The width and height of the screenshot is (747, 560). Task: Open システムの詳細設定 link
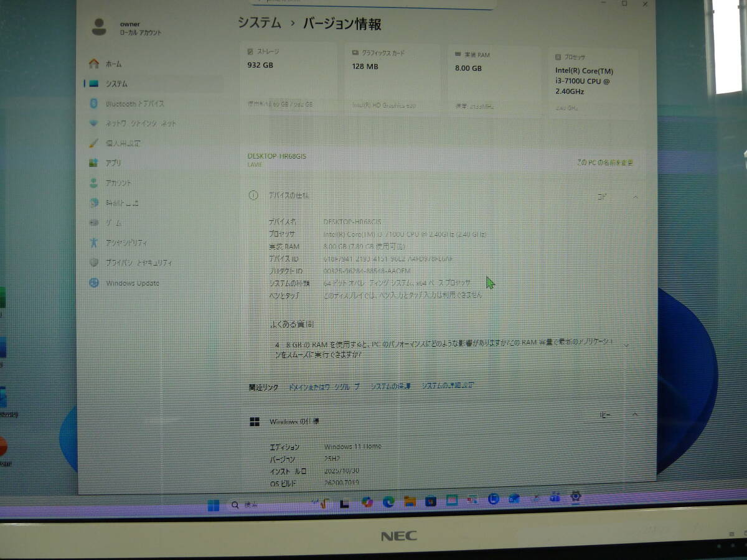(x=448, y=386)
